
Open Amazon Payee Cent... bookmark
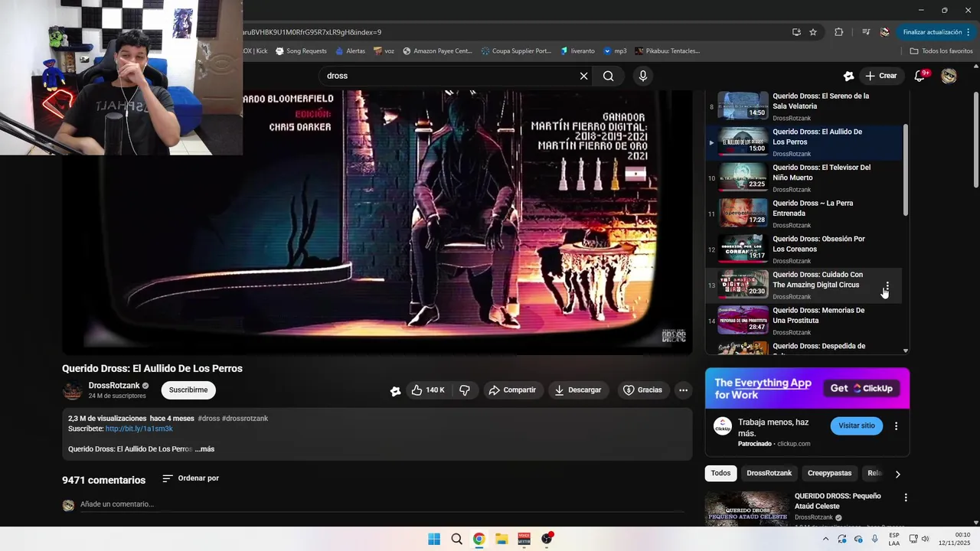click(x=437, y=51)
